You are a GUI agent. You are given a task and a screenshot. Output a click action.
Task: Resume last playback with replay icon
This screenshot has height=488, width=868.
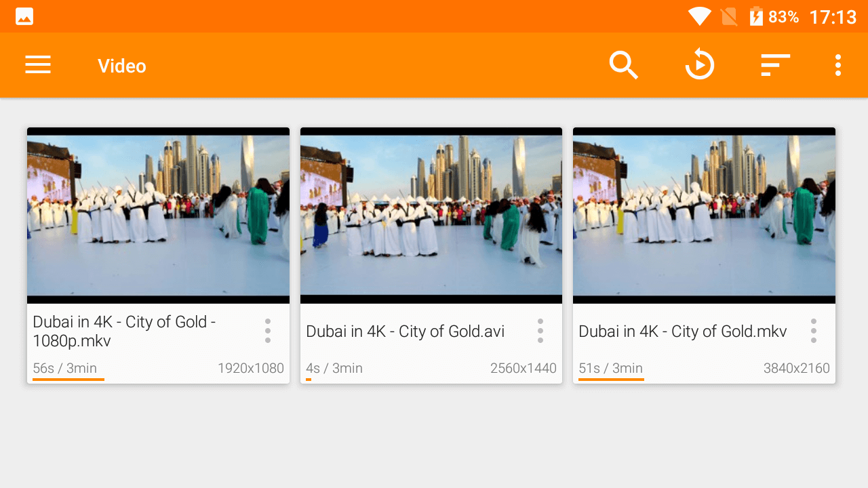pos(699,65)
